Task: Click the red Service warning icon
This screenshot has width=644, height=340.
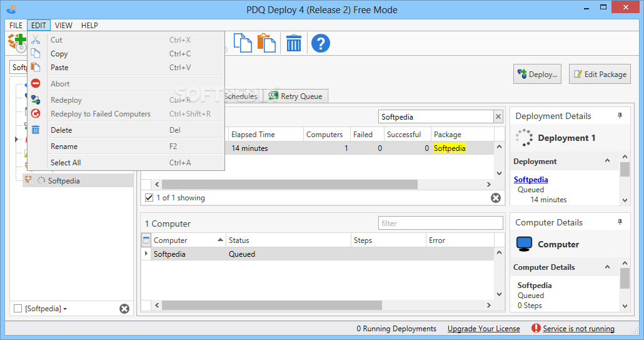Action: pyautogui.click(x=536, y=328)
